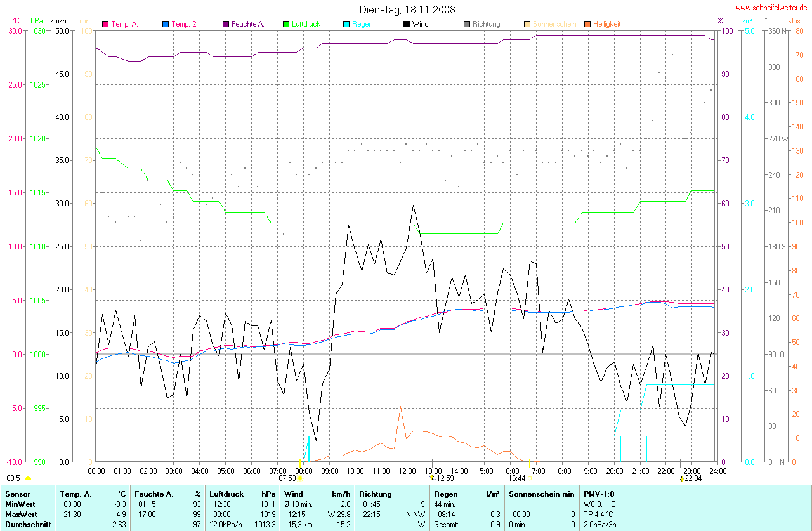This screenshot has height=531, width=812.
Task: Click the average temperature value 2.63
Action: (x=119, y=525)
